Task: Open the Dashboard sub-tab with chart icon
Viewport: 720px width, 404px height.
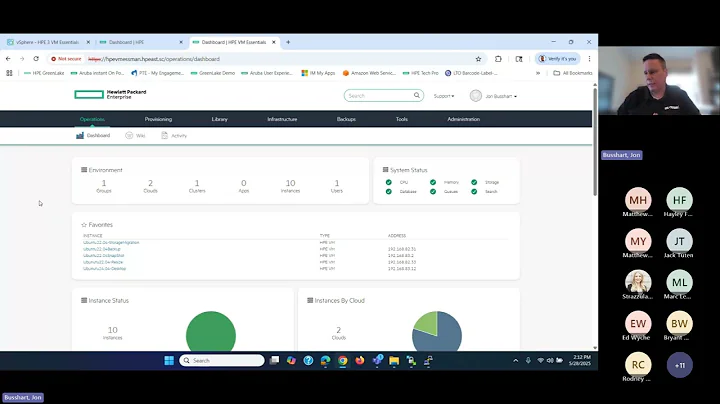Action: (x=93, y=135)
